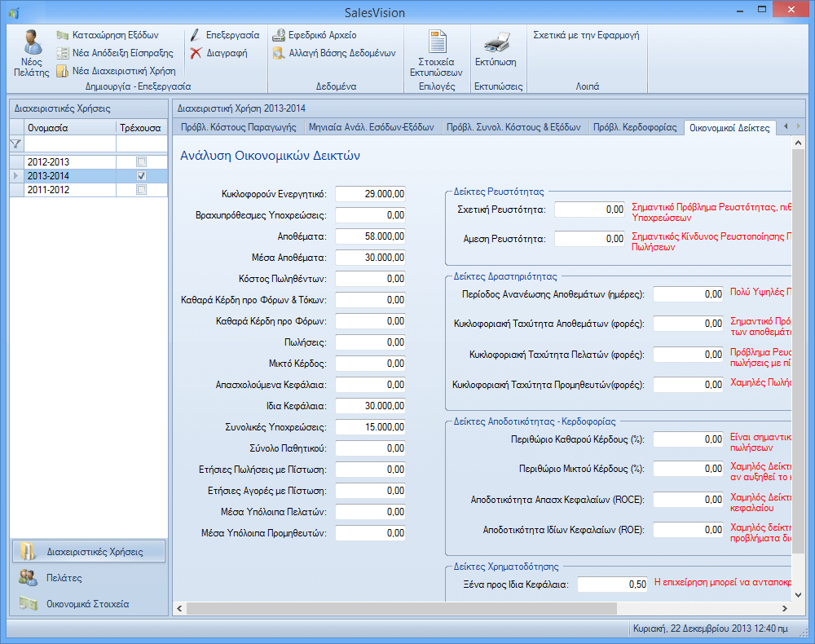Click the filter funnel icon in grid
The width and height of the screenshot is (815, 644).
tap(15, 144)
